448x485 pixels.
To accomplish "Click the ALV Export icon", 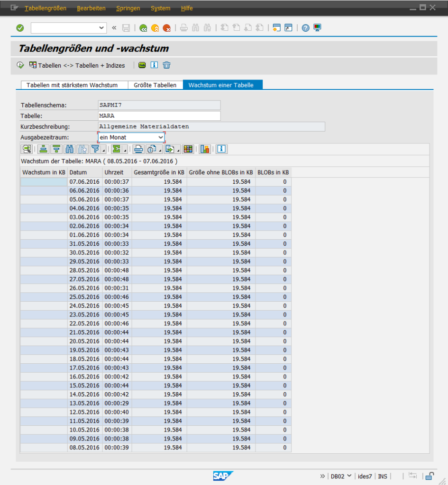I will click(170, 149).
